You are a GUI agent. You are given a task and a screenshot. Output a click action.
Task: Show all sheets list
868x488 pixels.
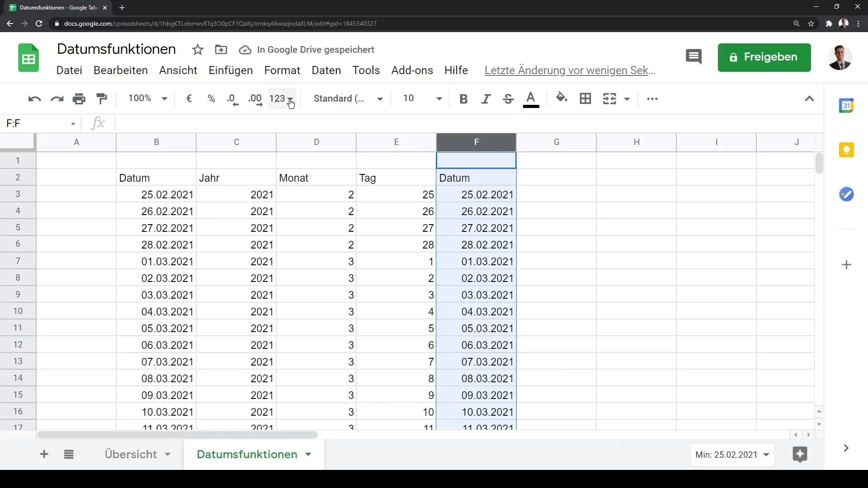(x=69, y=455)
